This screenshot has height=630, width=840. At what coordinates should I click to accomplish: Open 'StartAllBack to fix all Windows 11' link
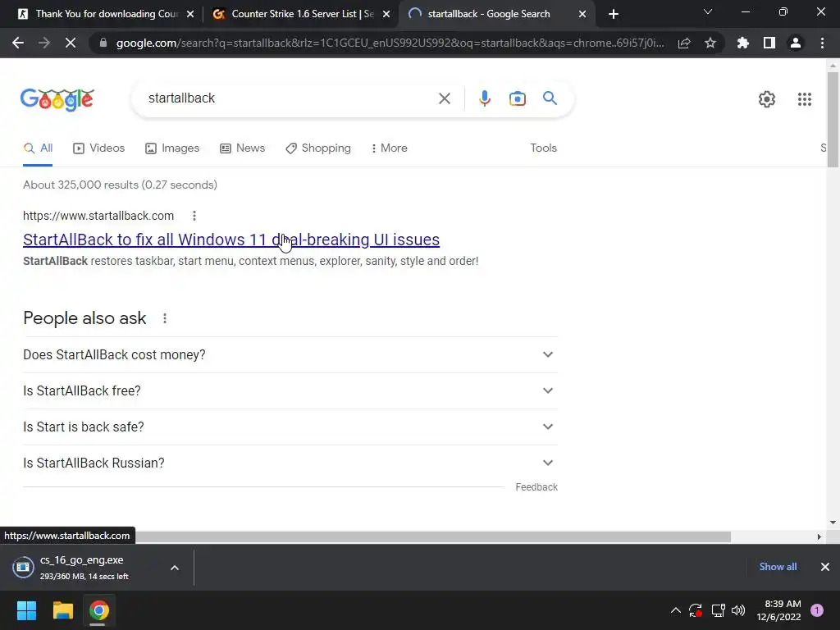231,240
